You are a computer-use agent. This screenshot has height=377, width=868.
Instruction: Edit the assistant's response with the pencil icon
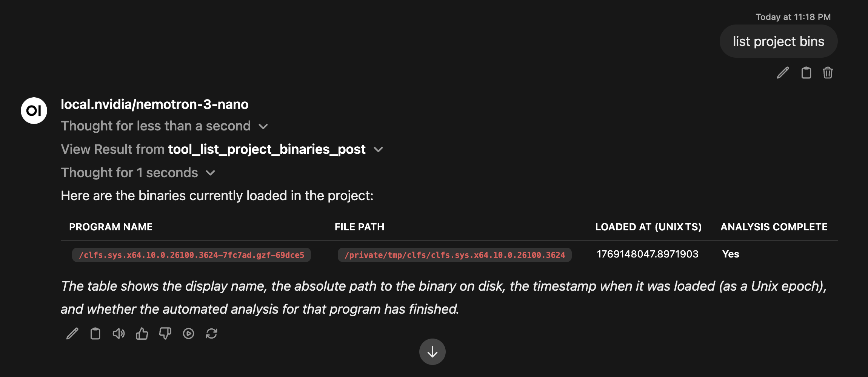point(72,333)
